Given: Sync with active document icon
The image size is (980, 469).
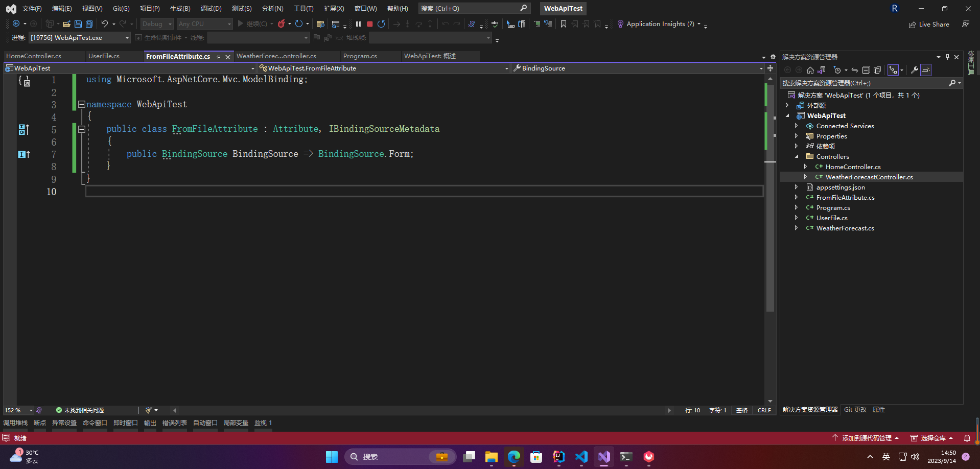Looking at the screenshot, I should tap(855, 70).
